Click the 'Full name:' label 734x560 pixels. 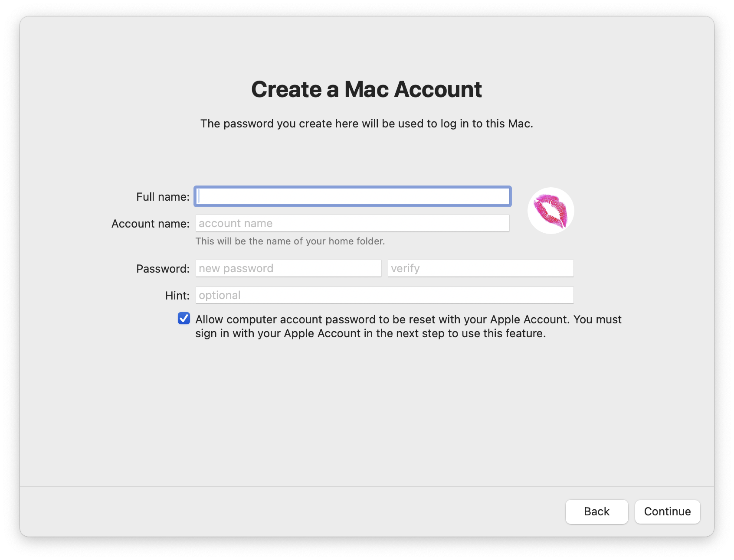163,197
